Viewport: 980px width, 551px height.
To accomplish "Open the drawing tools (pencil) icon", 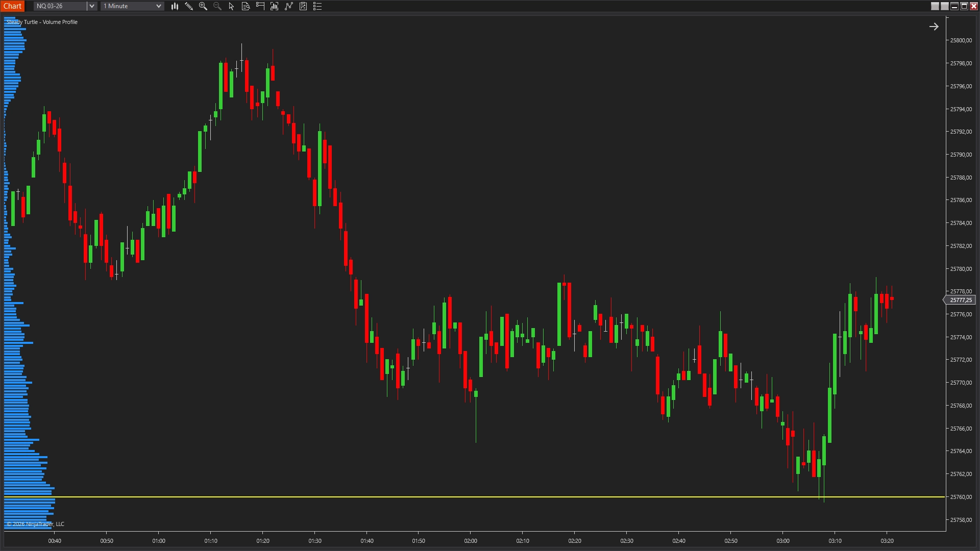I will pos(189,6).
